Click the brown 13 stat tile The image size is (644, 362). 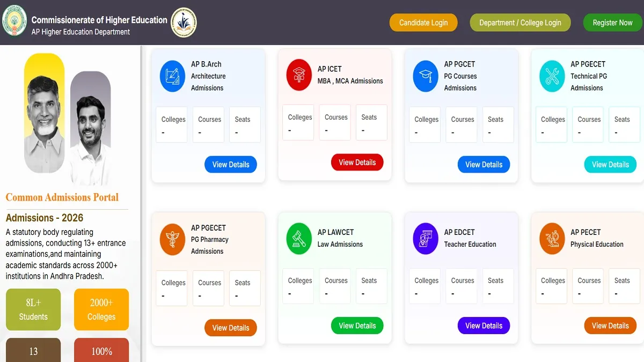coord(33,350)
